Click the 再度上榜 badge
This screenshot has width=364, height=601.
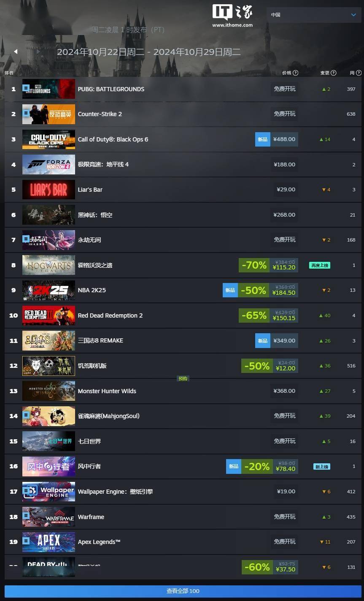coord(319,265)
